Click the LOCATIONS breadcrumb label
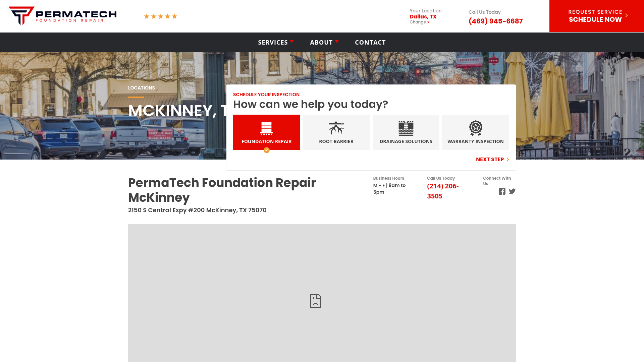 tap(142, 88)
